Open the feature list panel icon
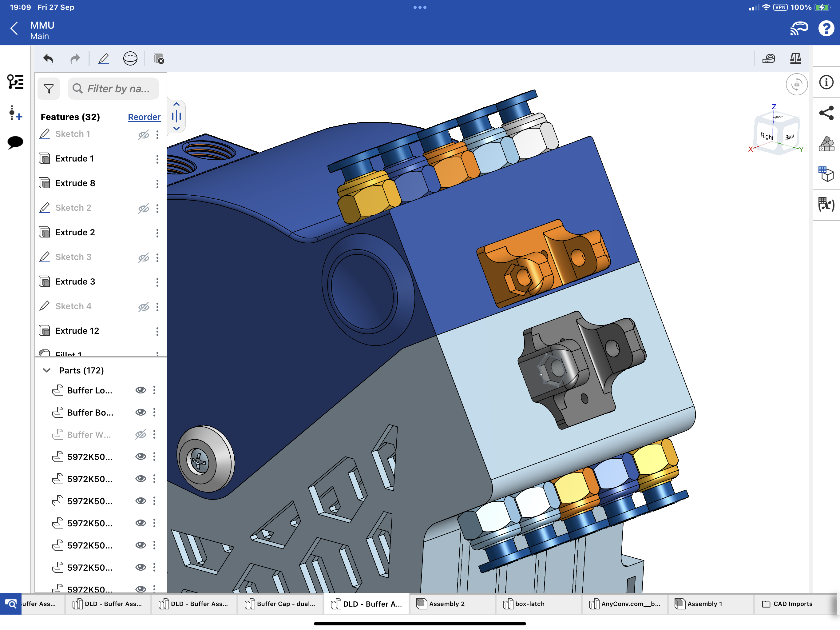 [x=15, y=82]
